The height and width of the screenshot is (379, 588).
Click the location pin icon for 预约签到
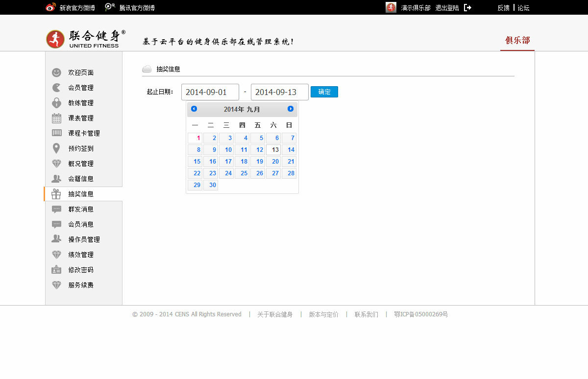click(57, 148)
